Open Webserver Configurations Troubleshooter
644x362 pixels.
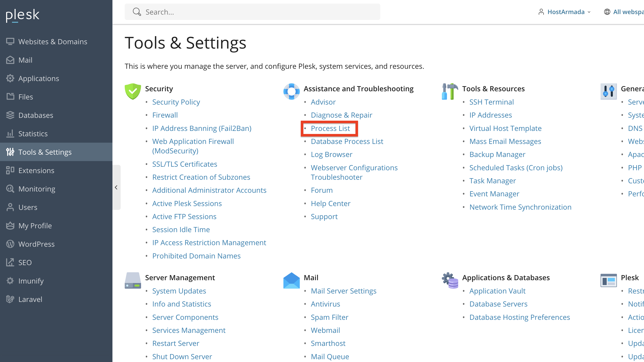point(354,172)
